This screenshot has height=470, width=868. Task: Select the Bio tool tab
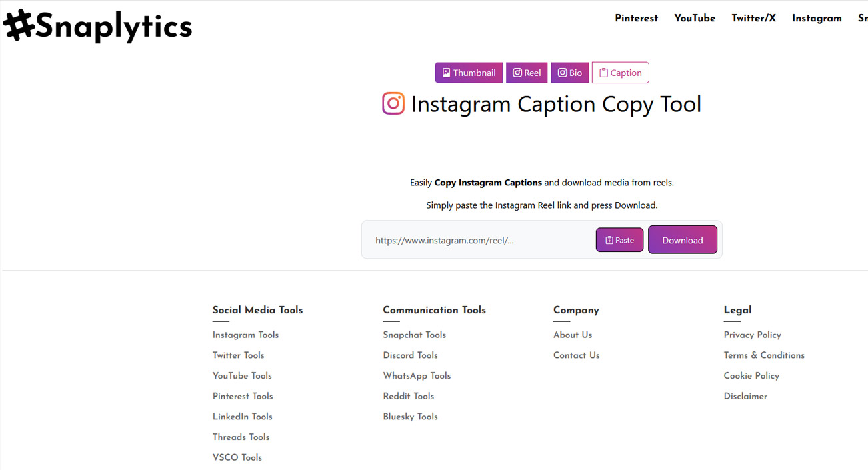570,73
